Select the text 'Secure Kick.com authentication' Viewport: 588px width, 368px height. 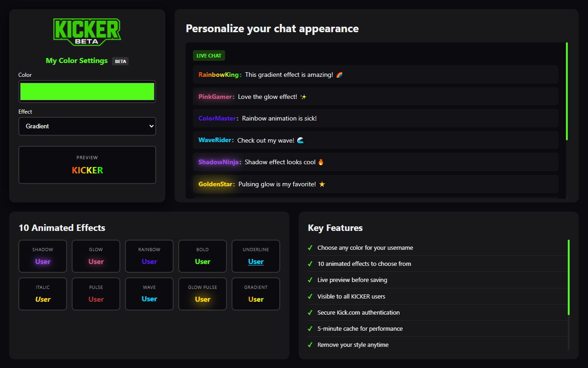point(359,312)
